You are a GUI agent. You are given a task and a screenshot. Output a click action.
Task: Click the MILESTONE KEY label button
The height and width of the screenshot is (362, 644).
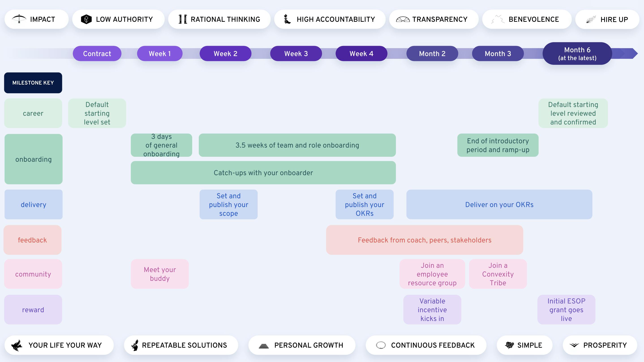tap(33, 82)
